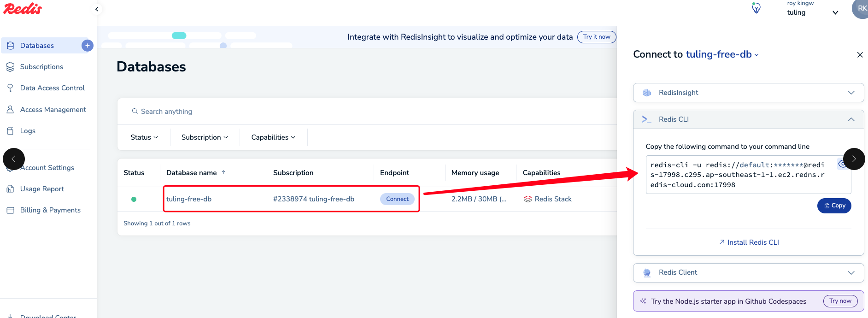868x318 pixels.
Task: Click the Connect endpoint button
Action: [x=397, y=199]
